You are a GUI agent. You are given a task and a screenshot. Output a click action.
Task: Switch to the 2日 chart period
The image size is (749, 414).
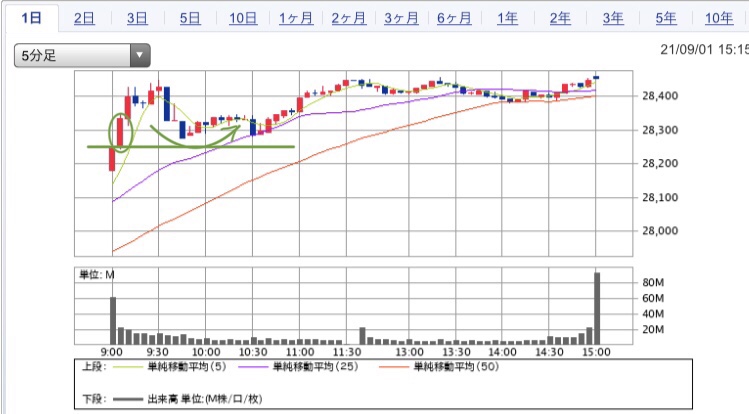tap(84, 18)
